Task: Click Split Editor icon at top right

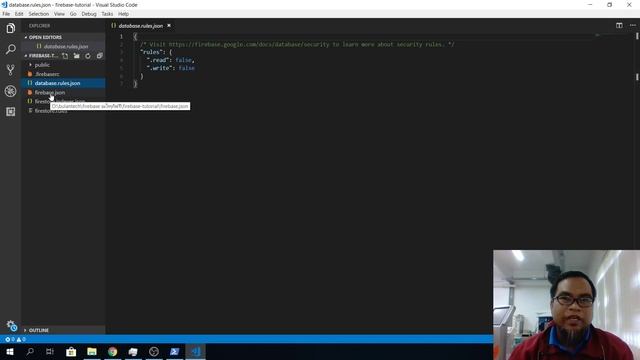Action: click(x=619, y=25)
